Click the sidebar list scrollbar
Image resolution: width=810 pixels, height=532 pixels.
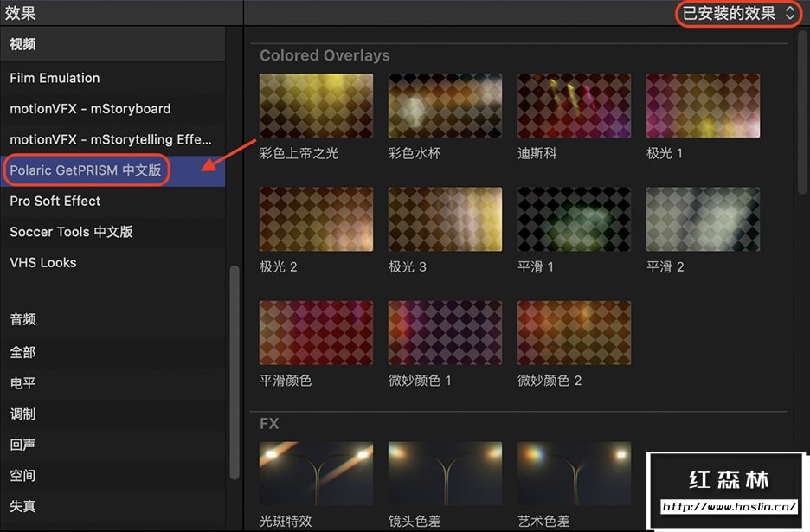[x=235, y=372]
